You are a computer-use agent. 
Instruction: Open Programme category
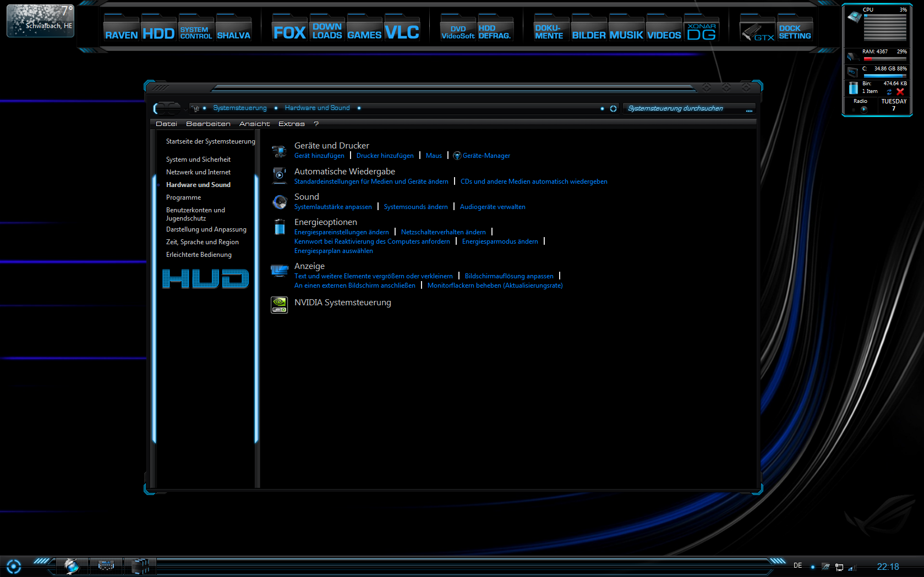click(x=183, y=197)
